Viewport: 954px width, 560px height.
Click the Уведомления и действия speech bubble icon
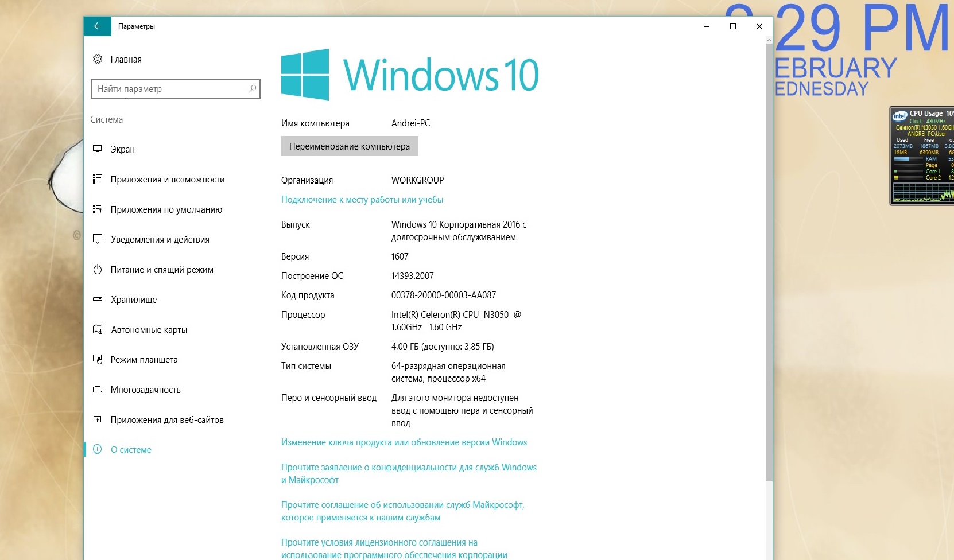click(98, 239)
